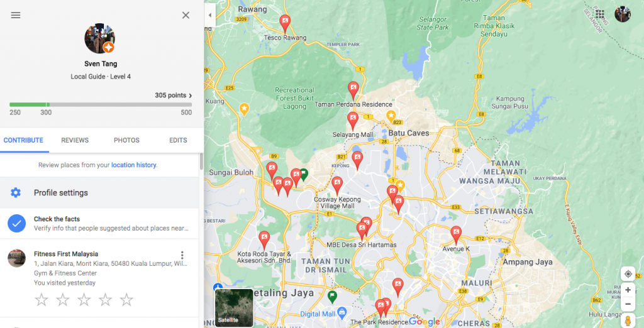Open Profile settings gear

16,193
